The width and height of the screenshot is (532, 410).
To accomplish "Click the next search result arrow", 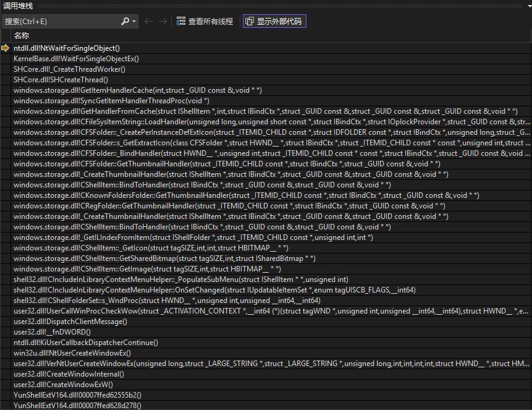I will point(163,22).
